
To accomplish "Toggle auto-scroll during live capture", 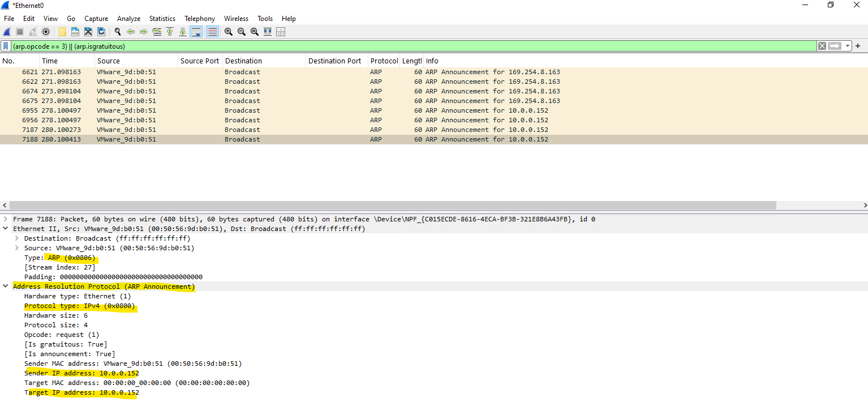I will click(196, 32).
